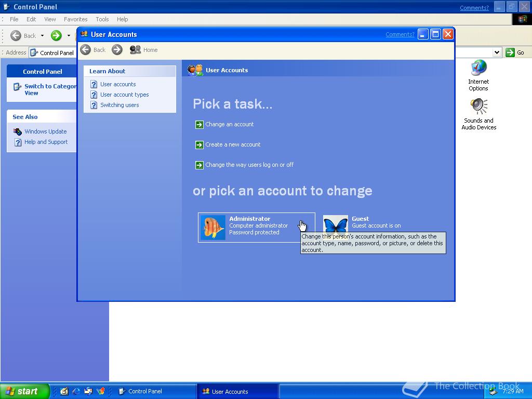Open Edit menu in Control Panel
This screenshot has height=399, width=532.
pos(31,19)
